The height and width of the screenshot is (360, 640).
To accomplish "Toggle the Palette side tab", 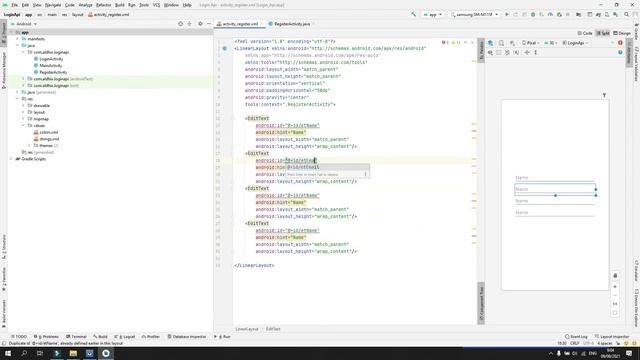I will click(481, 51).
